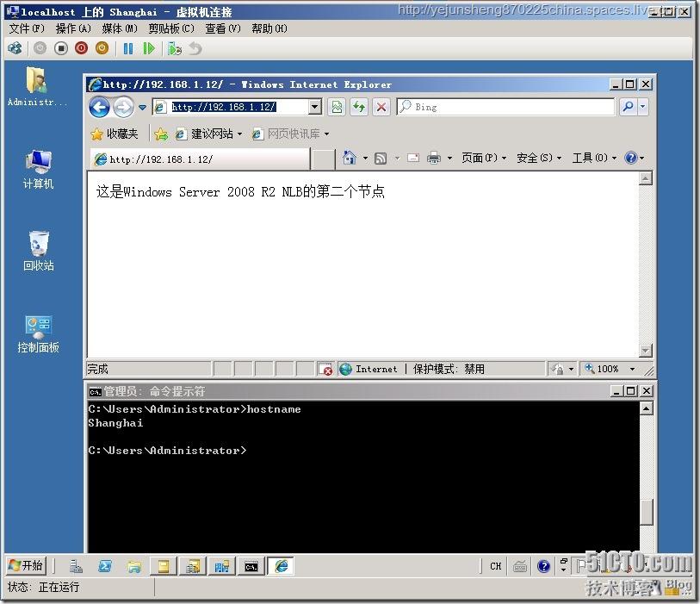The width and height of the screenshot is (700, 604).
Task: Expand the Home button dropdown arrow
Action: pyautogui.click(x=365, y=158)
